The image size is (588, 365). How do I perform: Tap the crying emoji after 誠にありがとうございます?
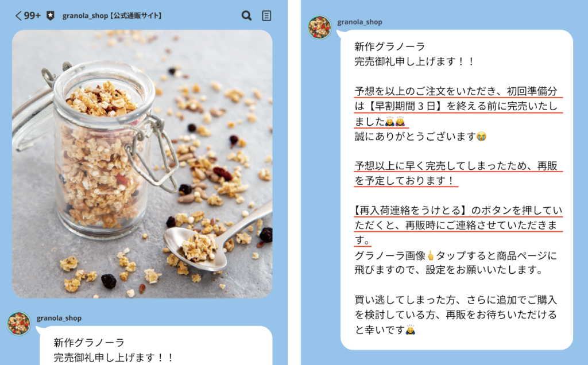coord(482,137)
